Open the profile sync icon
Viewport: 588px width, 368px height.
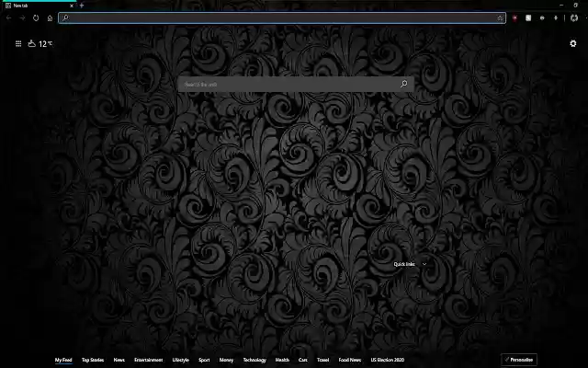574,18
